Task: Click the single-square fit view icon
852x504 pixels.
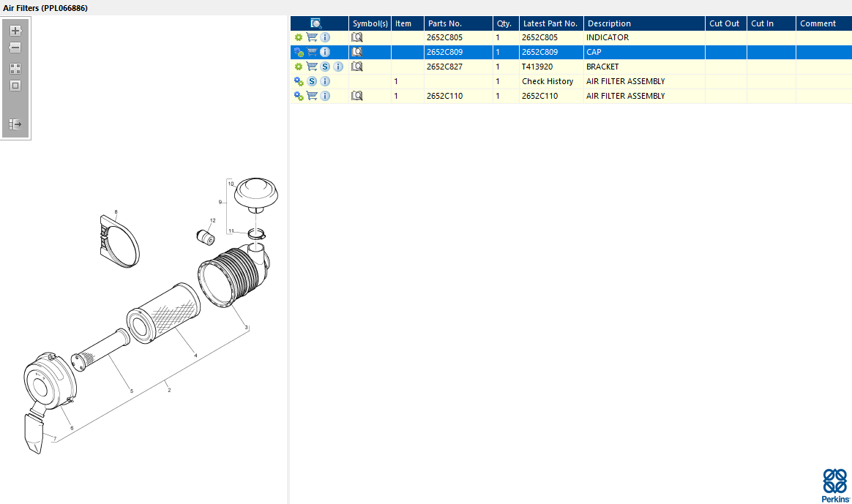Action: pyautogui.click(x=15, y=86)
